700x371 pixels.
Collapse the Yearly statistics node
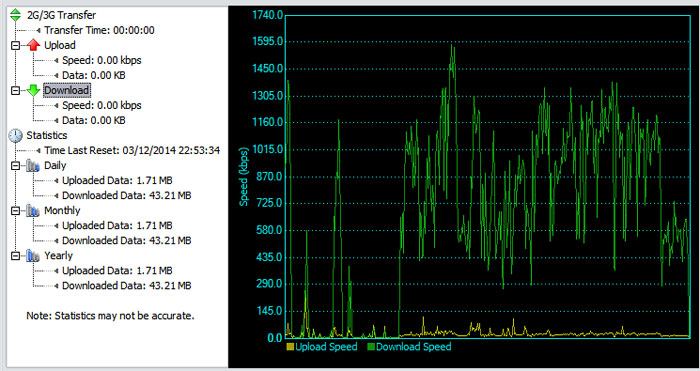click(16, 256)
